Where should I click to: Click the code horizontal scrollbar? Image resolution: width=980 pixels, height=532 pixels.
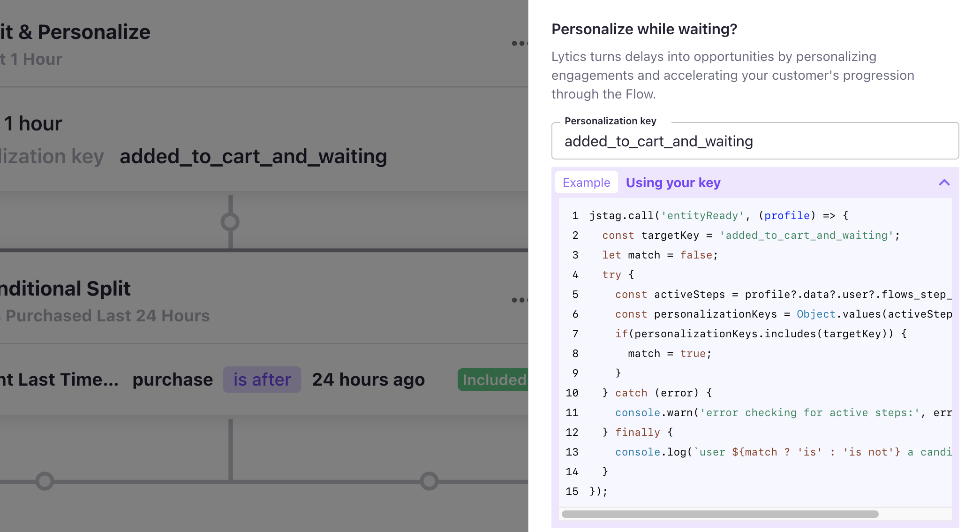pyautogui.click(x=720, y=514)
